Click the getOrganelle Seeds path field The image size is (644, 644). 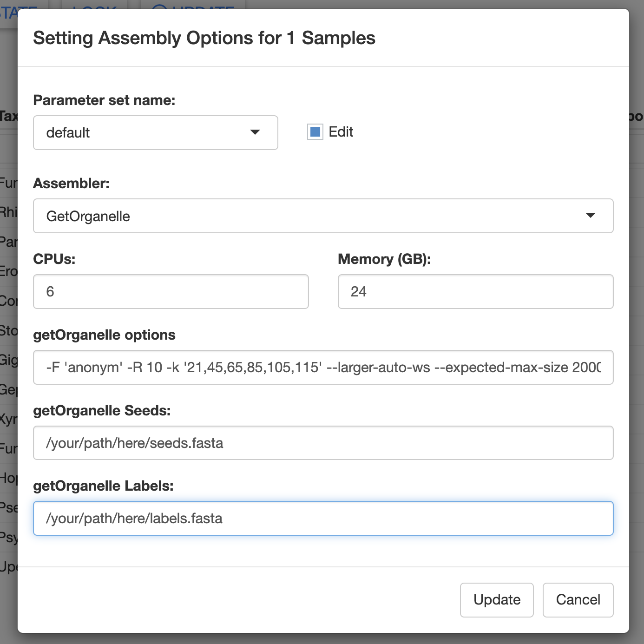(x=323, y=443)
